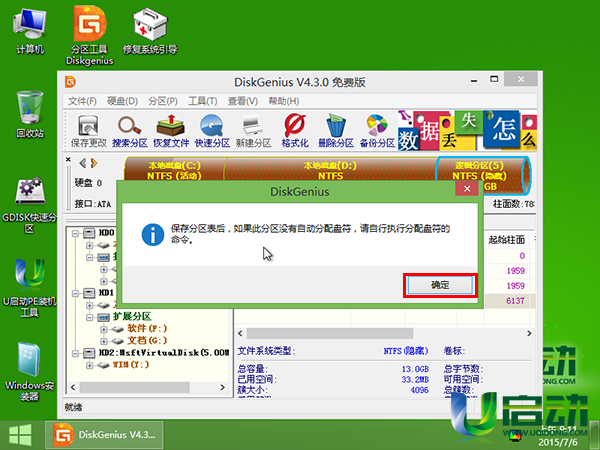Collapse the HD0 tree node

[75, 233]
